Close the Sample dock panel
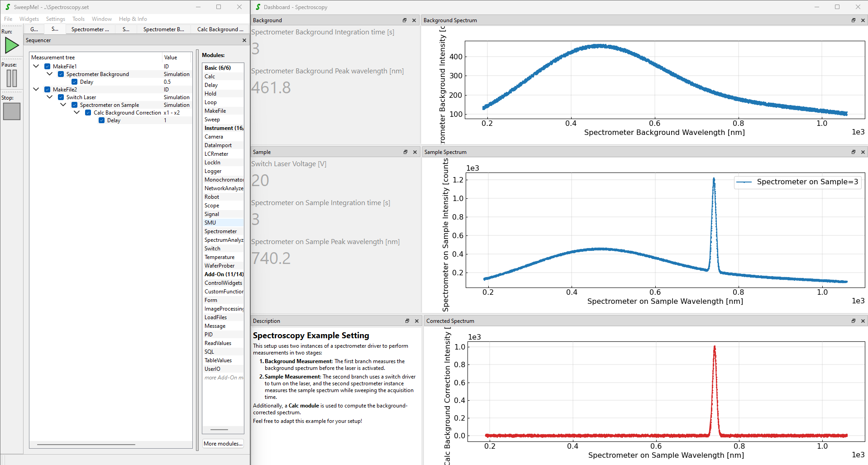868x465 pixels. click(415, 152)
